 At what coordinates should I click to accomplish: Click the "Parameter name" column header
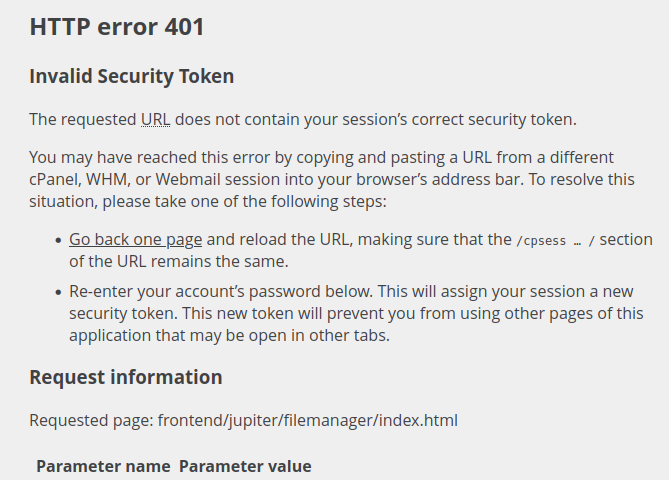pyautogui.click(x=103, y=466)
